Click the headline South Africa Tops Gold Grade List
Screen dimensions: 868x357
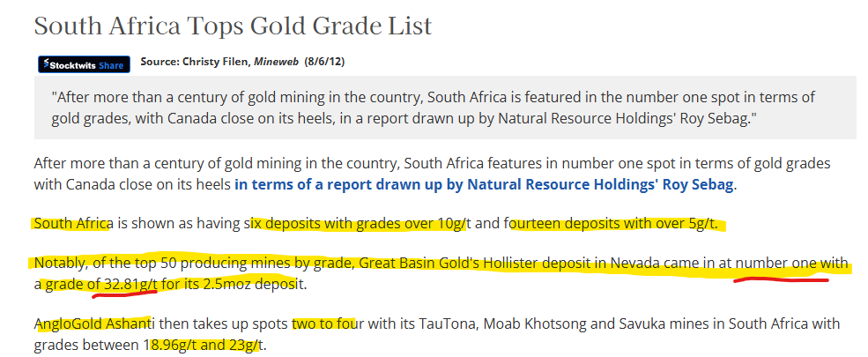(x=233, y=25)
